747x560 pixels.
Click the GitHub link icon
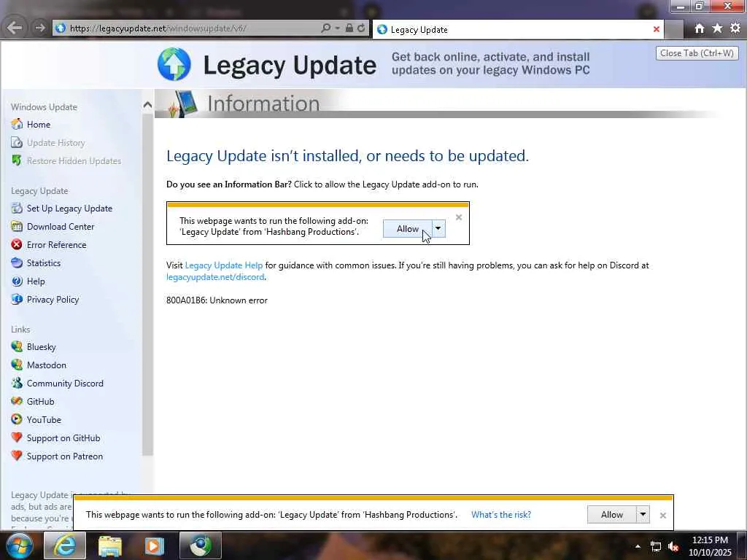pyautogui.click(x=17, y=401)
